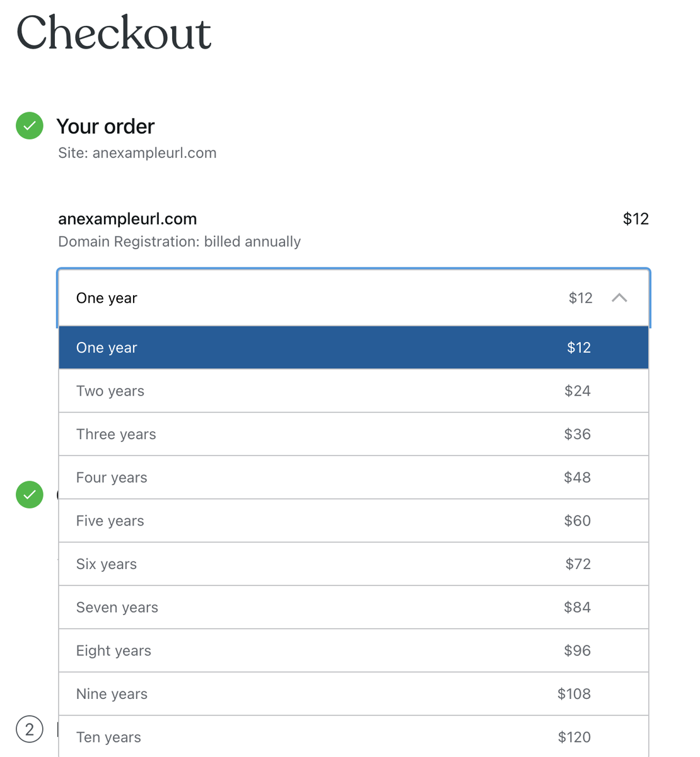
Task: Choose Two years for $24
Action: pos(353,391)
